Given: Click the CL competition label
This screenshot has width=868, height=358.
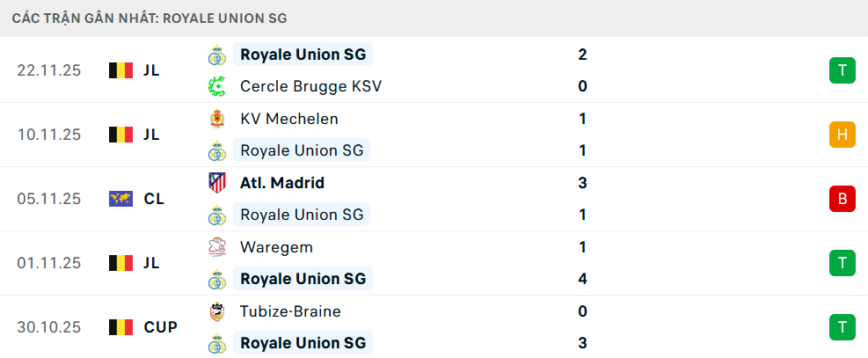Looking at the screenshot, I should [154, 199].
